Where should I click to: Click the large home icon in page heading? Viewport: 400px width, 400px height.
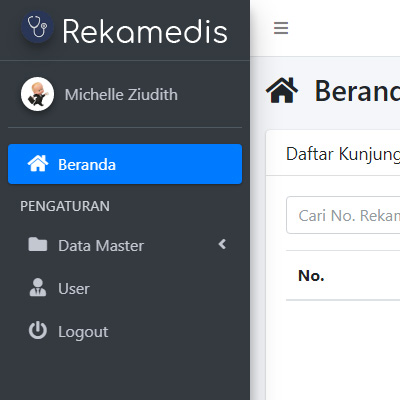282,90
